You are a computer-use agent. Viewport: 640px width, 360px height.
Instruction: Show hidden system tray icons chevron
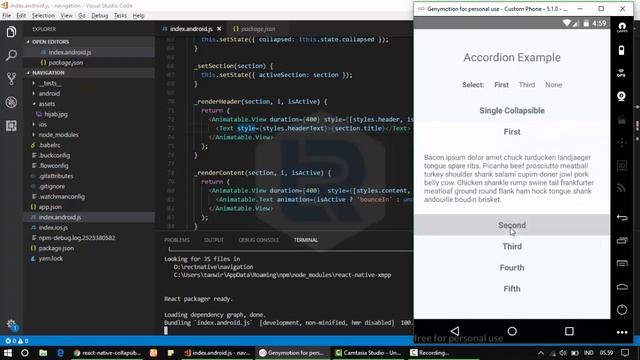541,353
